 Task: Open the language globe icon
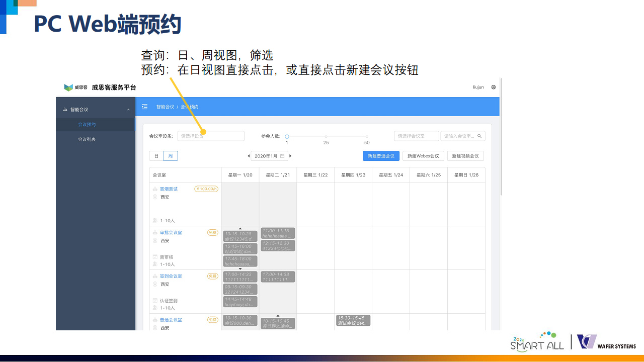point(494,87)
